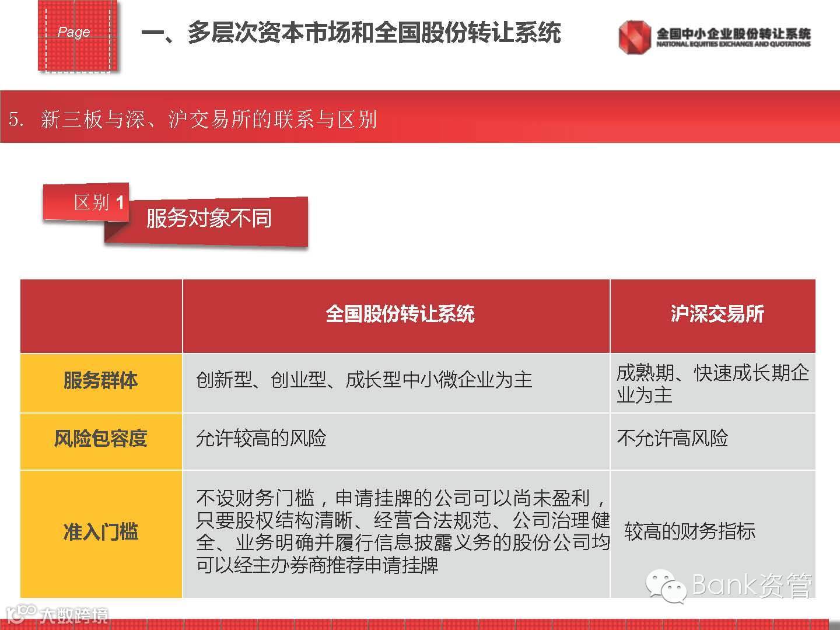840x630 pixels.
Task: Click the cell 较高的财务指标
Action: 713,534
